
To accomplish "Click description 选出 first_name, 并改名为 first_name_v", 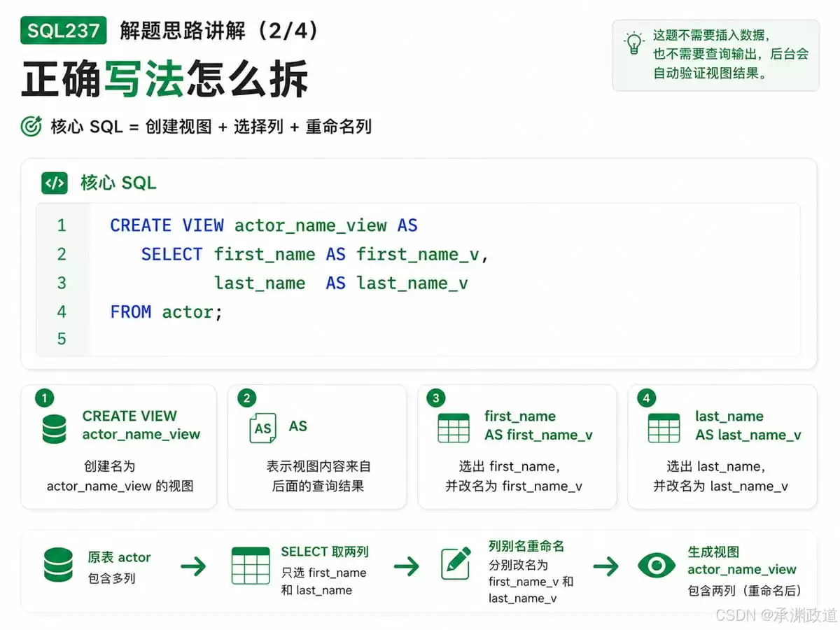I will pyautogui.click(x=514, y=476).
